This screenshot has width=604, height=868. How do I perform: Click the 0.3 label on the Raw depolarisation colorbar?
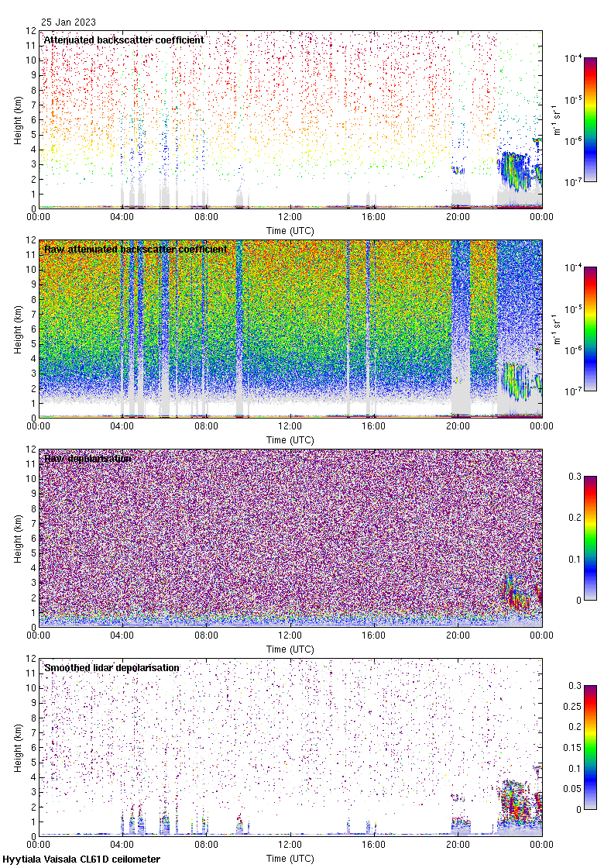coord(575,476)
